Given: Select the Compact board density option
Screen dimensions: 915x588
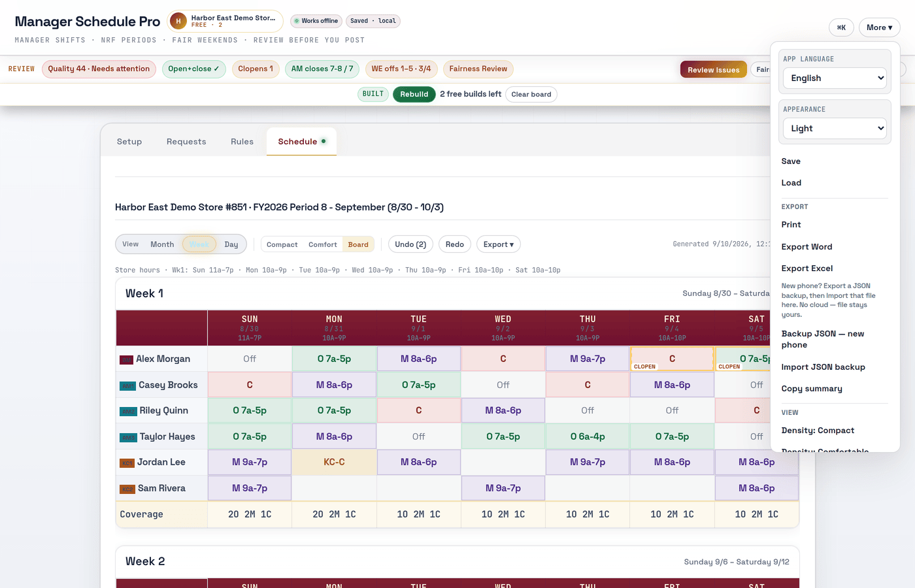Looking at the screenshot, I should click(282, 244).
